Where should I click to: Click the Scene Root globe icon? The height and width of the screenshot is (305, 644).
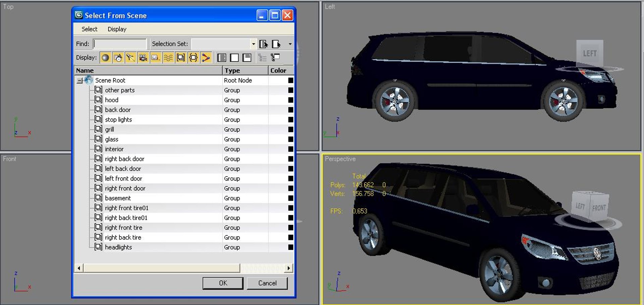point(89,80)
